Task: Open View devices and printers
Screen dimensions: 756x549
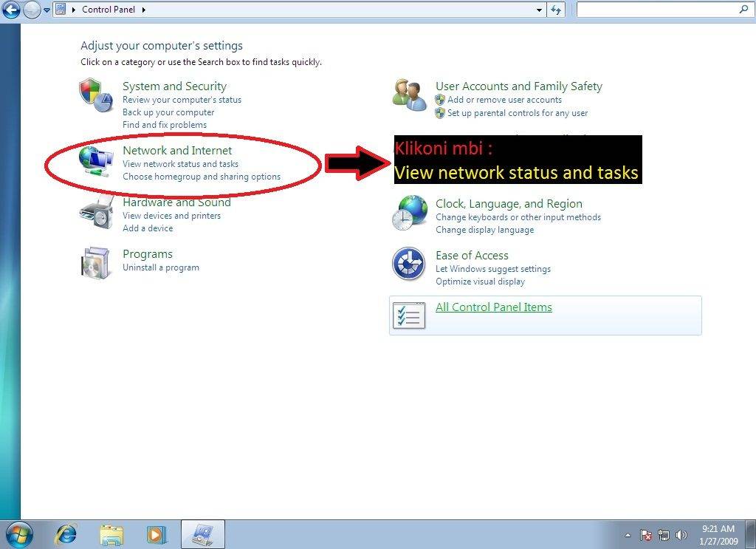Action: point(171,216)
